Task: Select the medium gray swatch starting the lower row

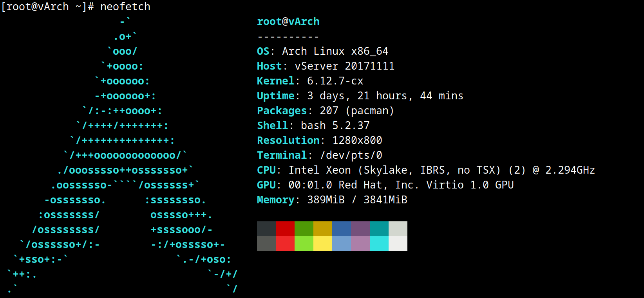Action: pos(266,244)
